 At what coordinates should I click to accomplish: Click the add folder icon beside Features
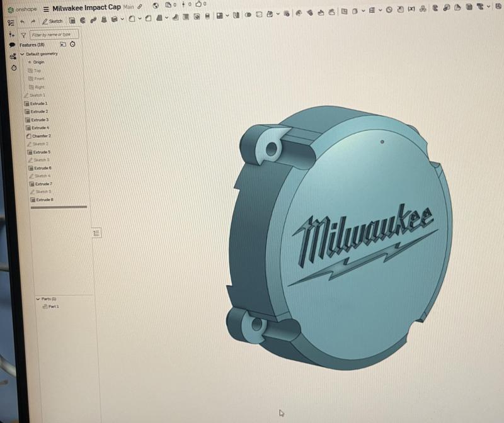tap(63, 44)
